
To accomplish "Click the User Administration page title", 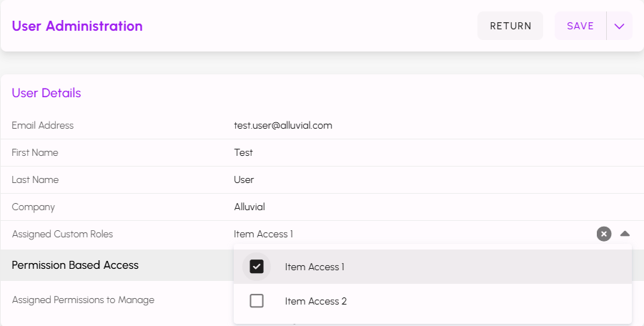I will click(77, 26).
